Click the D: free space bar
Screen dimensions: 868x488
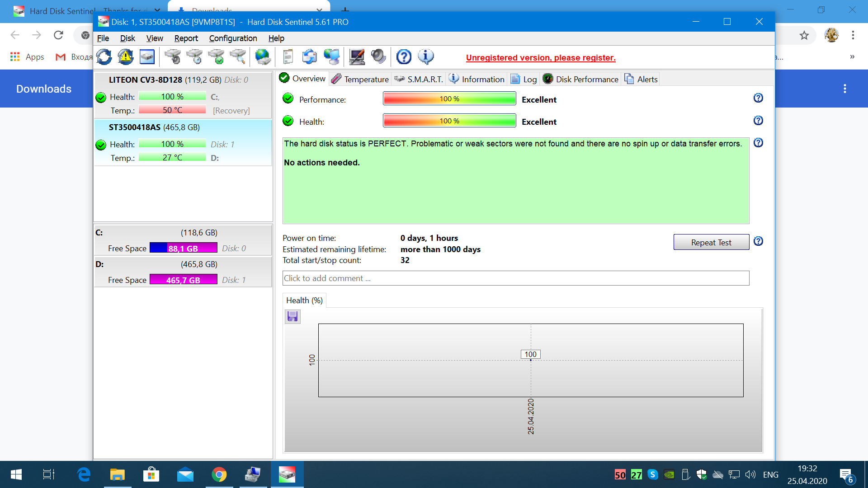(x=183, y=280)
